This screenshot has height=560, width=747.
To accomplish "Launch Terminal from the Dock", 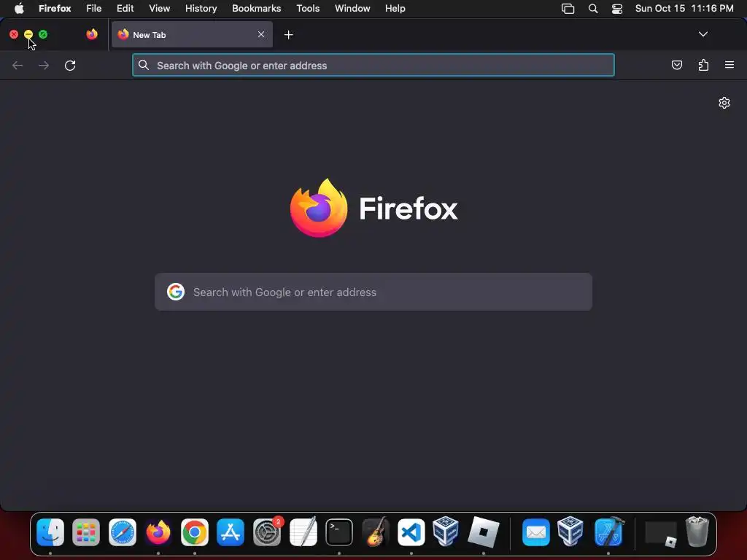I will pos(339,532).
